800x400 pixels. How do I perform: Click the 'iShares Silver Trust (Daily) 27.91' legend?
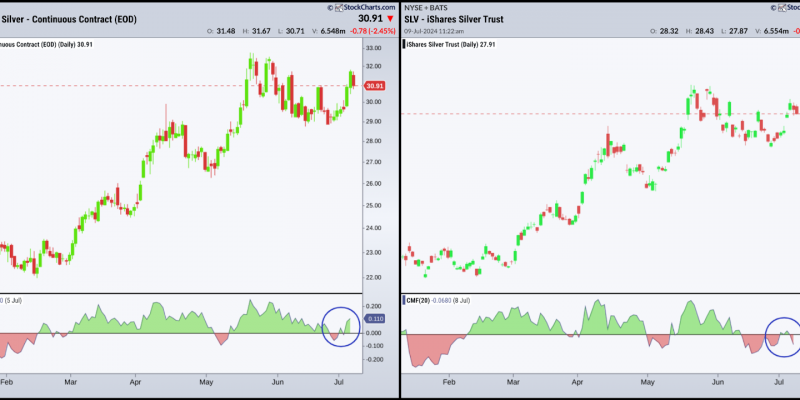[451, 44]
